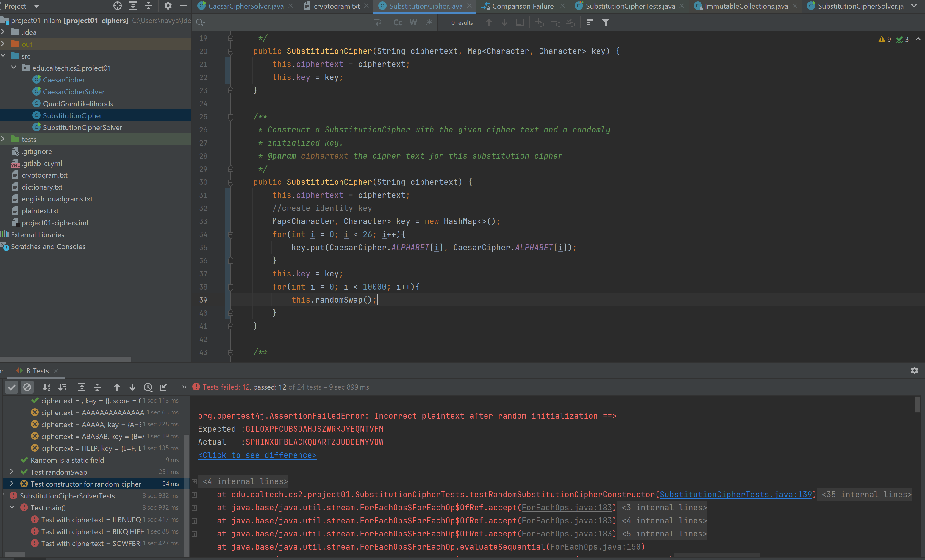Toggle Show Passed tests checkmark button
Screen dimensions: 925x560
click(x=12, y=387)
